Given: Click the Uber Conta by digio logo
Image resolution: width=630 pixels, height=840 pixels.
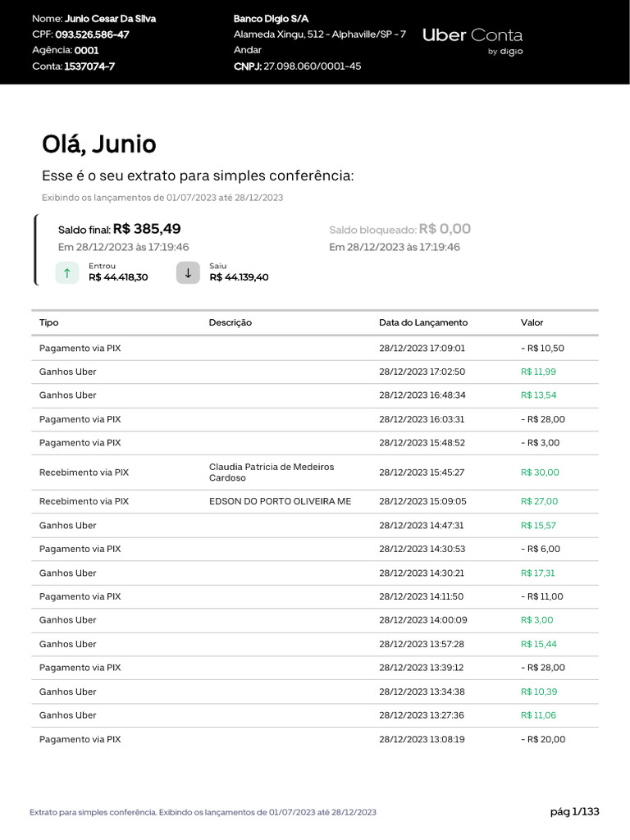Looking at the screenshot, I should [472, 41].
